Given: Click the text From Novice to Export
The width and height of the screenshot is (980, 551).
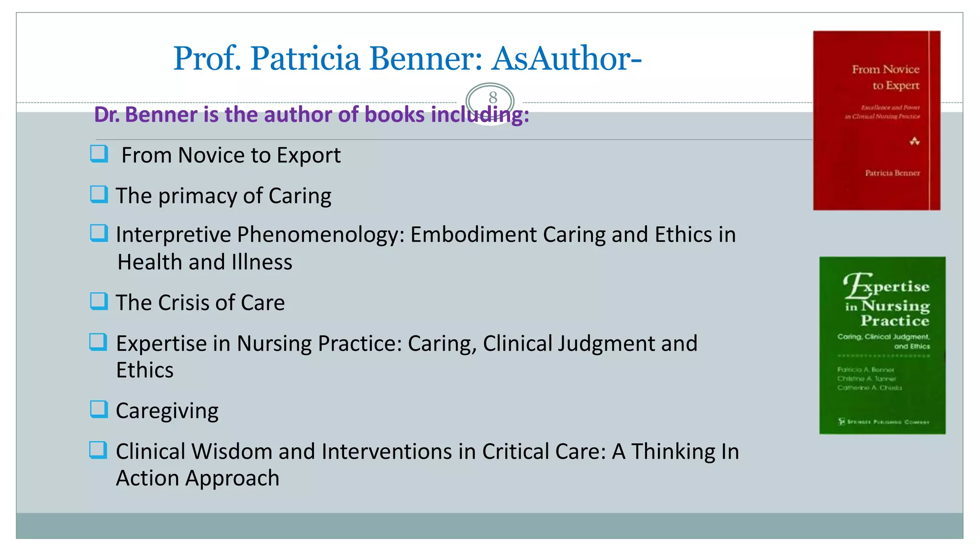Looking at the screenshot, I should click(x=231, y=155).
